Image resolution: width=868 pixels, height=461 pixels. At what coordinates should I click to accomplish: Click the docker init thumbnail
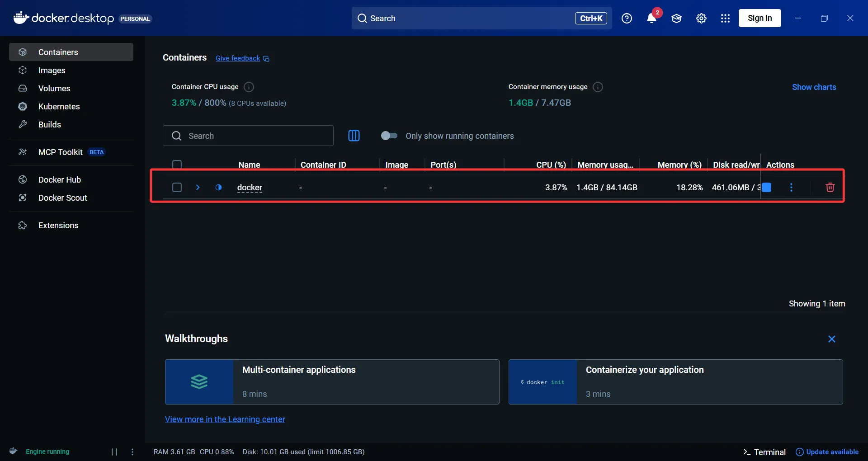coord(543,382)
